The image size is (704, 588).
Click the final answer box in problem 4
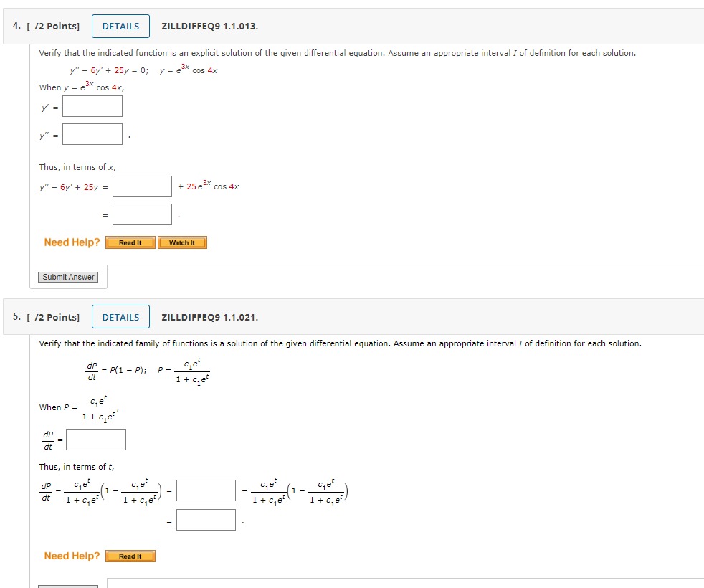[141, 214]
